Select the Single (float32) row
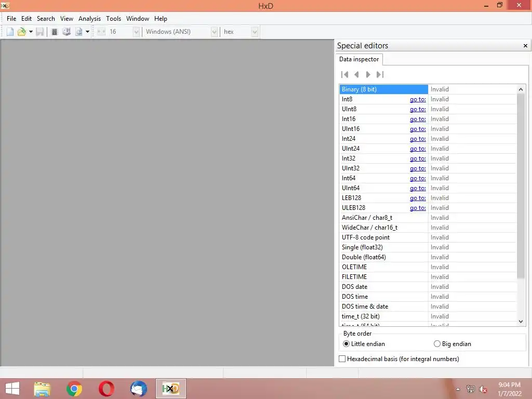The width and height of the screenshot is (532, 399). tap(428, 247)
